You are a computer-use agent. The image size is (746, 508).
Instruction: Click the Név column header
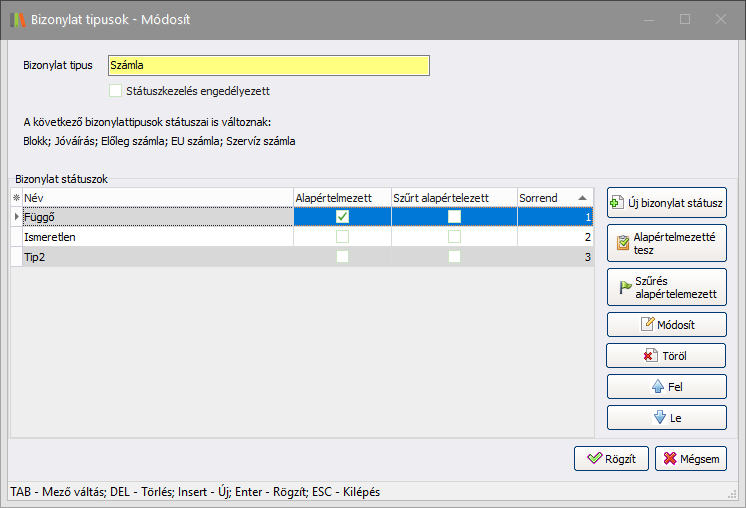click(x=156, y=198)
